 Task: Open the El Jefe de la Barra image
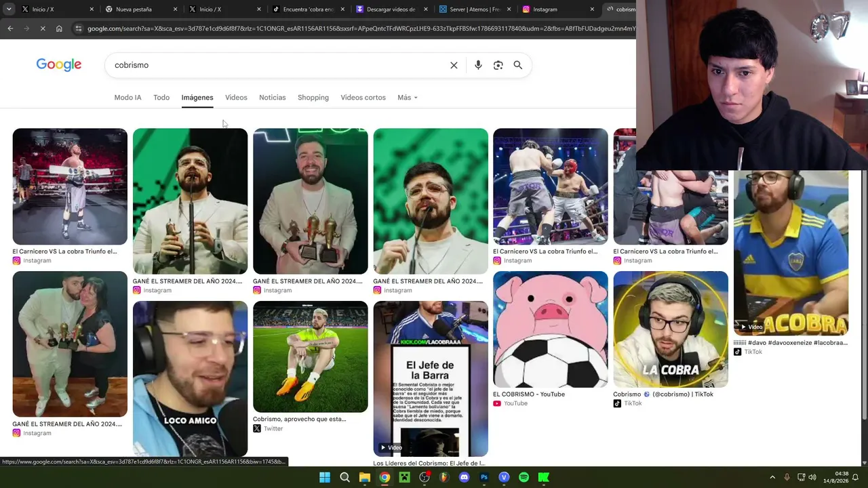[431, 379]
